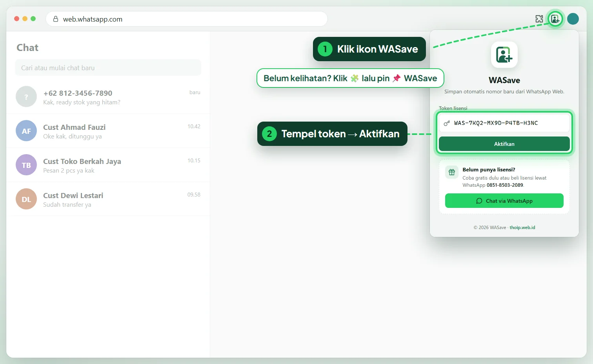Click the teal profile avatar in toolbar

click(573, 19)
